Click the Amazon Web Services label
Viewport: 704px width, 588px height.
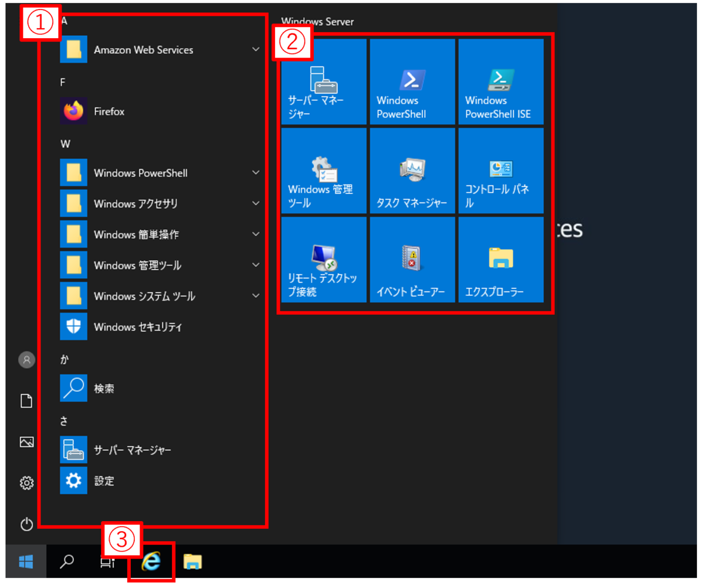144,50
